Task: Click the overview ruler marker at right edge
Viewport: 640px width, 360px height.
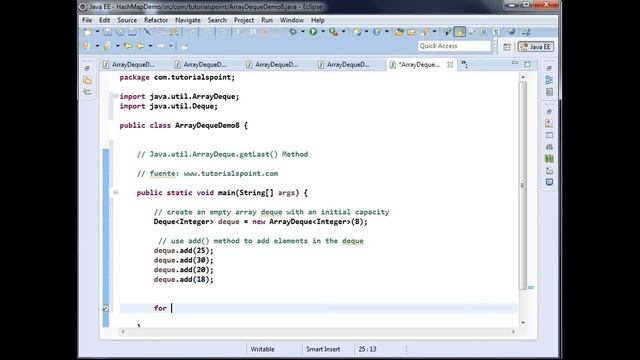Action: click(531, 287)
